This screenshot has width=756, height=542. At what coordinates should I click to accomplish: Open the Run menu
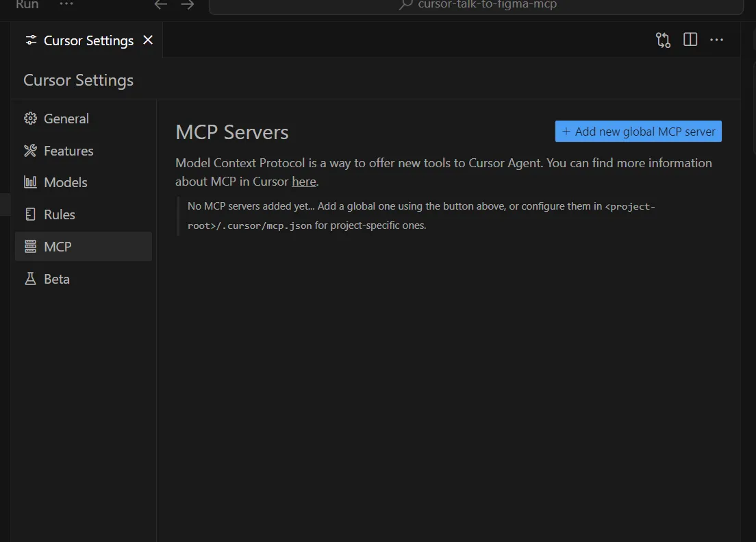coord(27,4)
